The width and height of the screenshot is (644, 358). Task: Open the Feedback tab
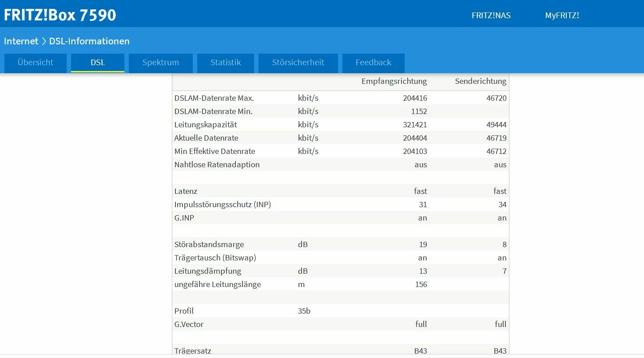click(373, 63)
